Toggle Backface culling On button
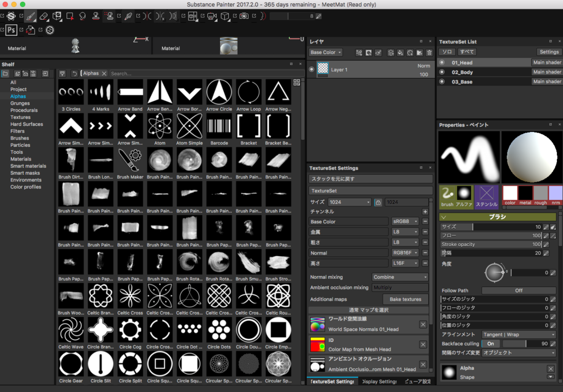The height and width of the screenshot is (392, 563). click(x=490, y=344)
